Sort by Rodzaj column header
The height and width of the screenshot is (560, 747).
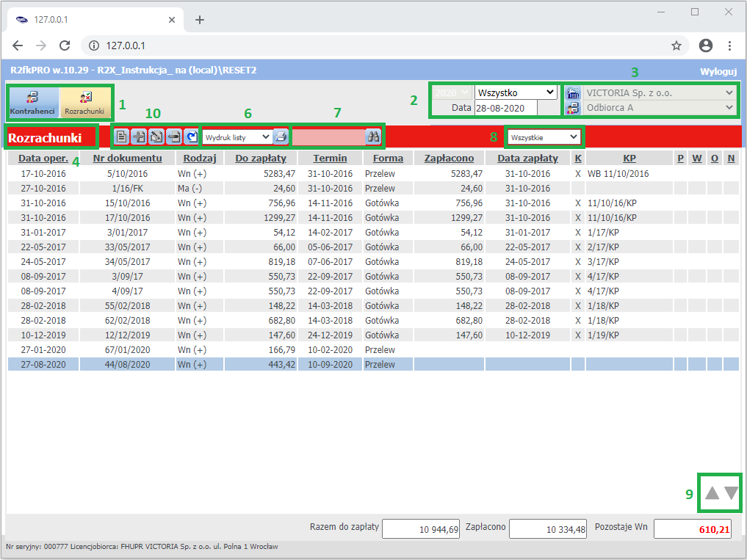coord(200,158)
